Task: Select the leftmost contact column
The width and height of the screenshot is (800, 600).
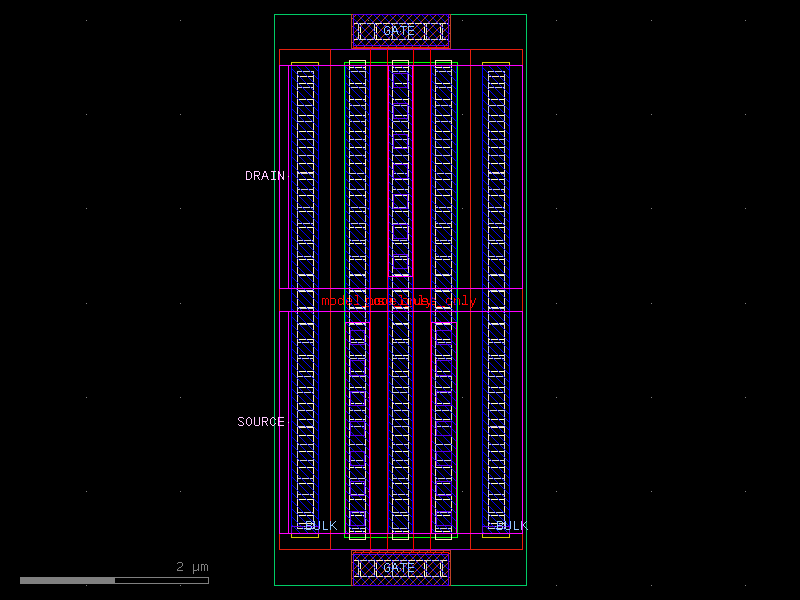Action: [305, 170]
